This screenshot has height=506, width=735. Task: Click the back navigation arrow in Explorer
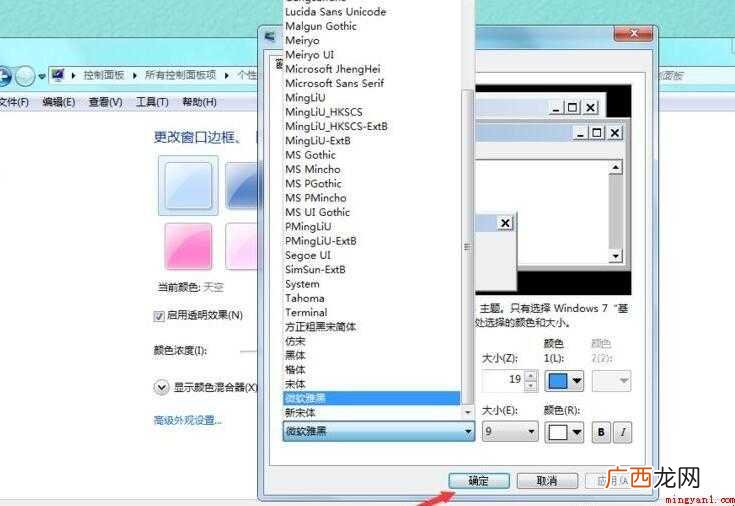click(x=4, y=76)
